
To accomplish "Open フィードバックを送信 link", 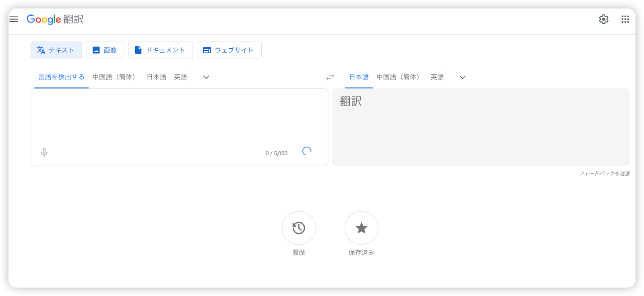I will click(x=604, y=173).
